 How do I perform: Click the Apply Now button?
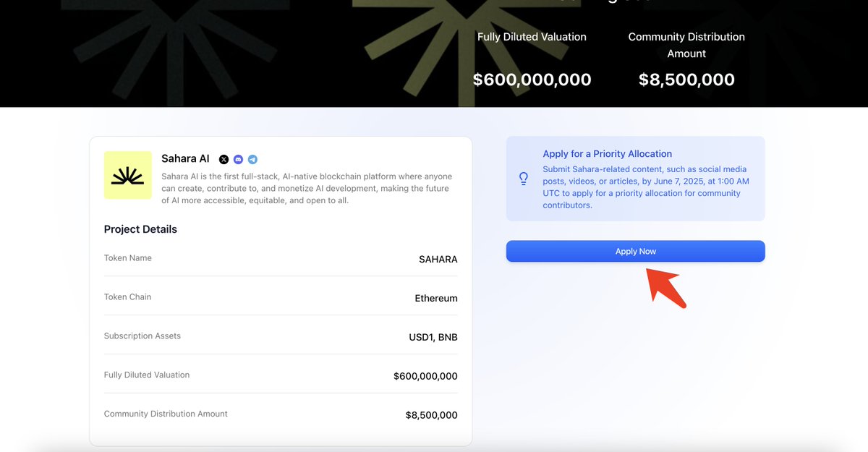[635, 251]
